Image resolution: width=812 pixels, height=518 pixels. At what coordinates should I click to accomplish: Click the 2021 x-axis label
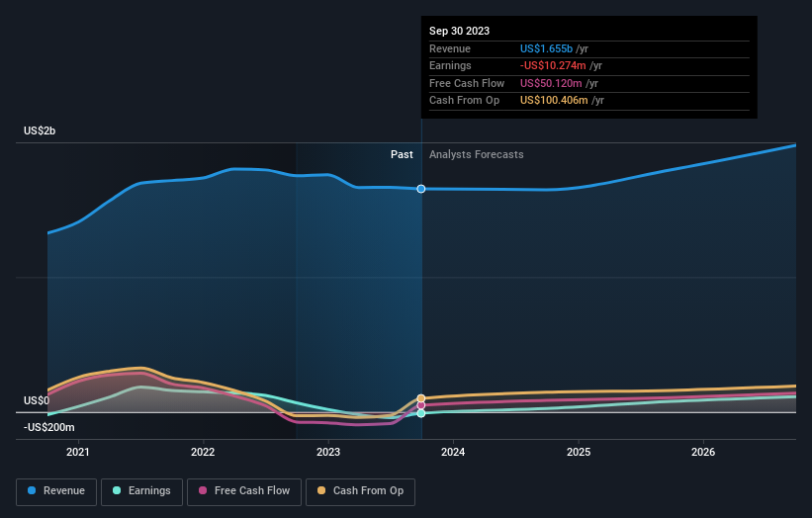78,453
